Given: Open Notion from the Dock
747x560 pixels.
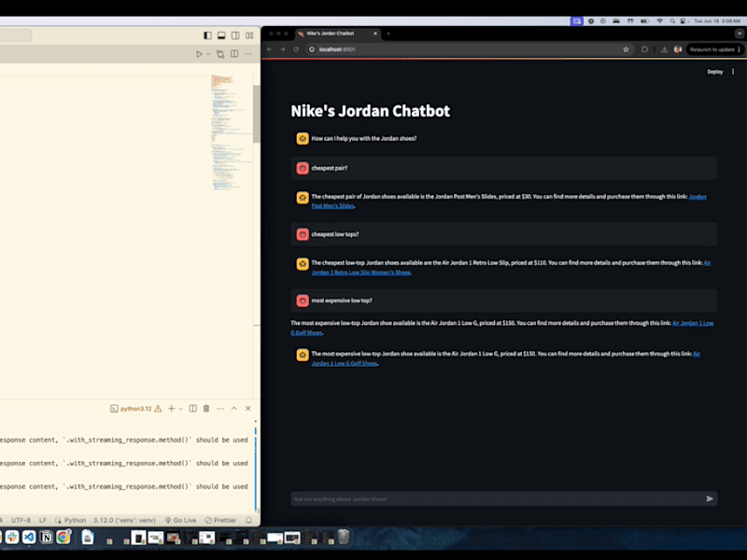Looking at the screenshot, I should (46, 538).
